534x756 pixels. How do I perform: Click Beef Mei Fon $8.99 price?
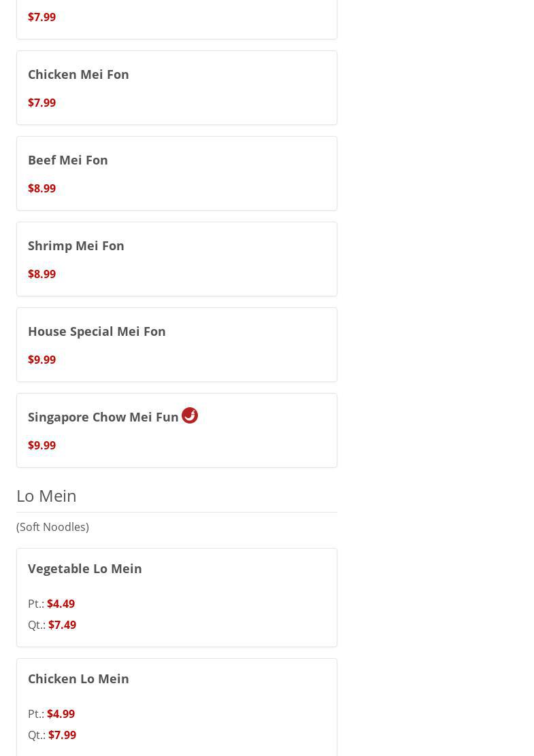click(x=42, y=188)
